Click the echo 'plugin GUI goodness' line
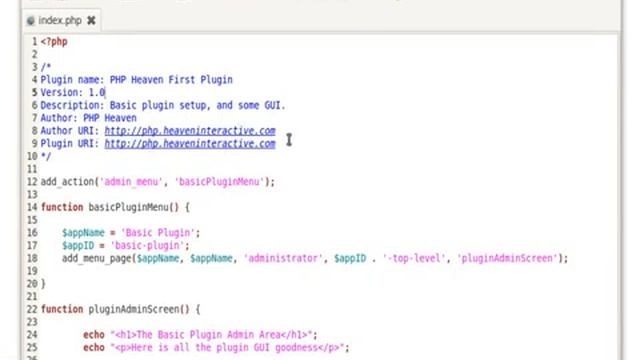Image resolution: width=640 pixels, height=360 pixels. click(x=216, y=347)
